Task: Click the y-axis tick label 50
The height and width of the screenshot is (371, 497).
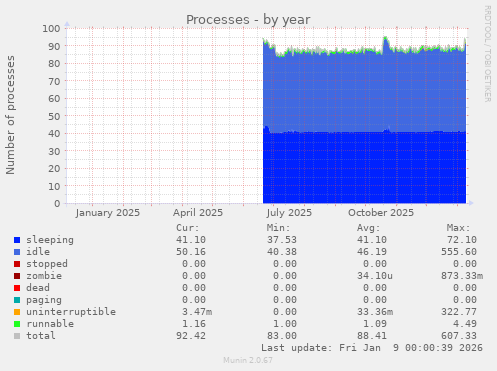Action: 54,116
